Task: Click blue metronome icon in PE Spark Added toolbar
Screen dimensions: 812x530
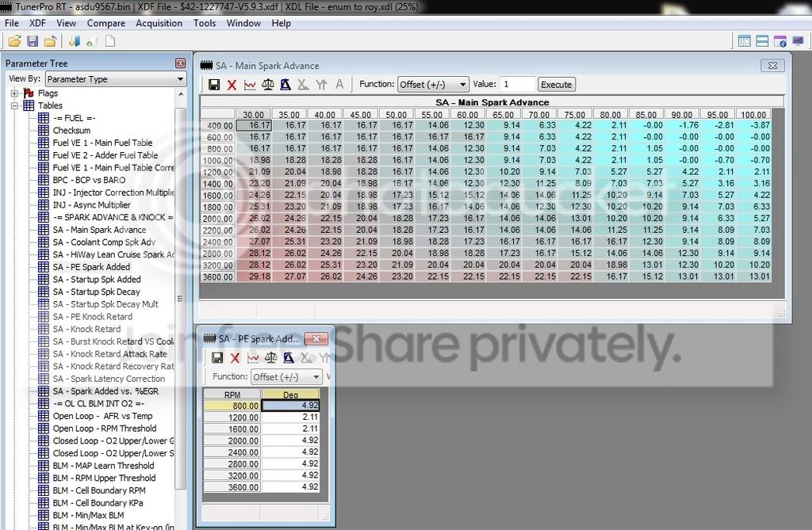Action: tap(289, 357)
